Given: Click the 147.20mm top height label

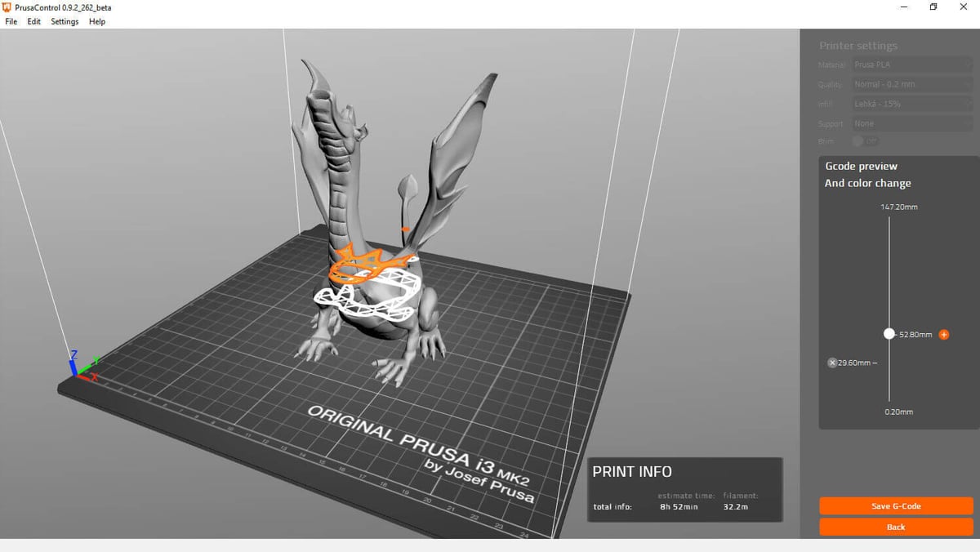Looking at the screenshot, I should (899, 207).
